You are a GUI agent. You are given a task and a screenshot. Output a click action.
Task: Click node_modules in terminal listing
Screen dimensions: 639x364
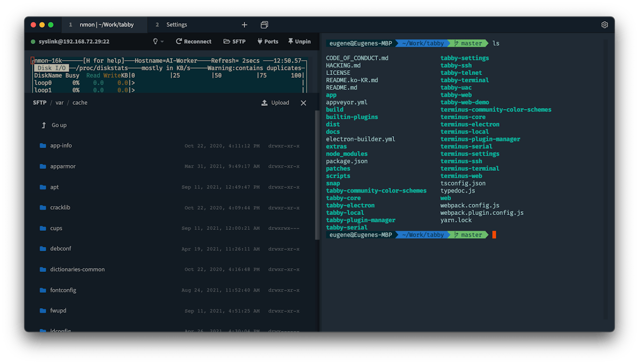(347, 154)
